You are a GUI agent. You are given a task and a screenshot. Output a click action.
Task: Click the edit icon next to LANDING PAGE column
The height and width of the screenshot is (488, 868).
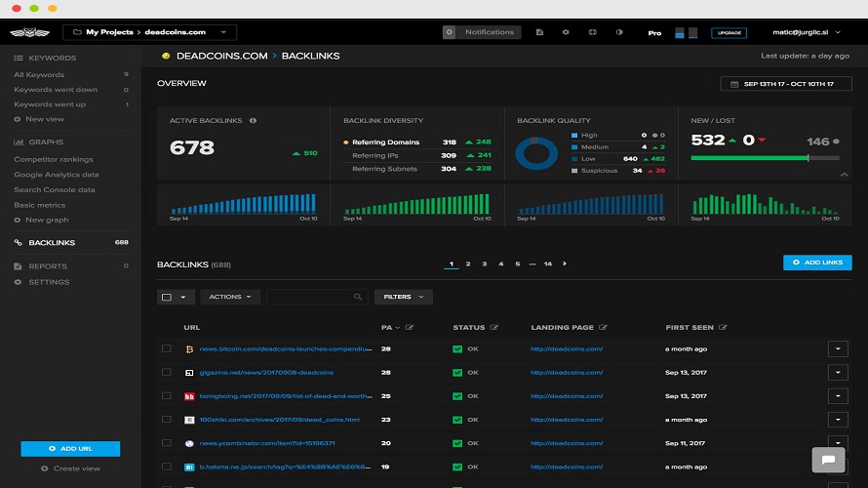603,327
